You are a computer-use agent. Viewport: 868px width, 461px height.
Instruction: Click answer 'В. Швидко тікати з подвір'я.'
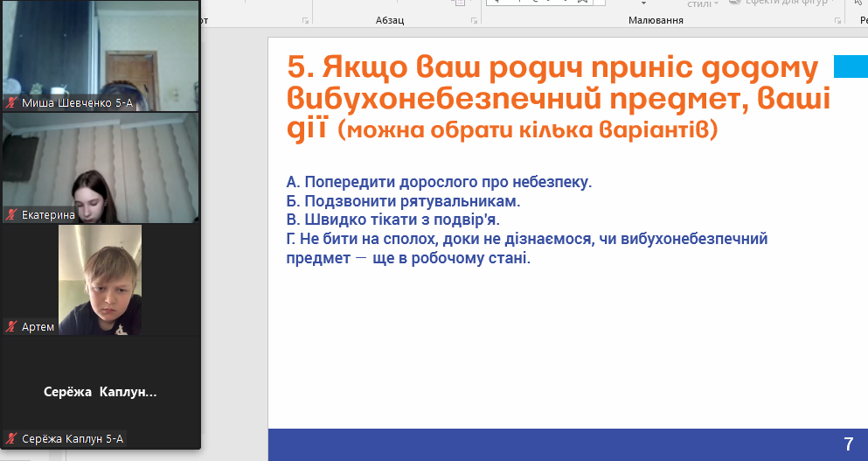(393, 220)
